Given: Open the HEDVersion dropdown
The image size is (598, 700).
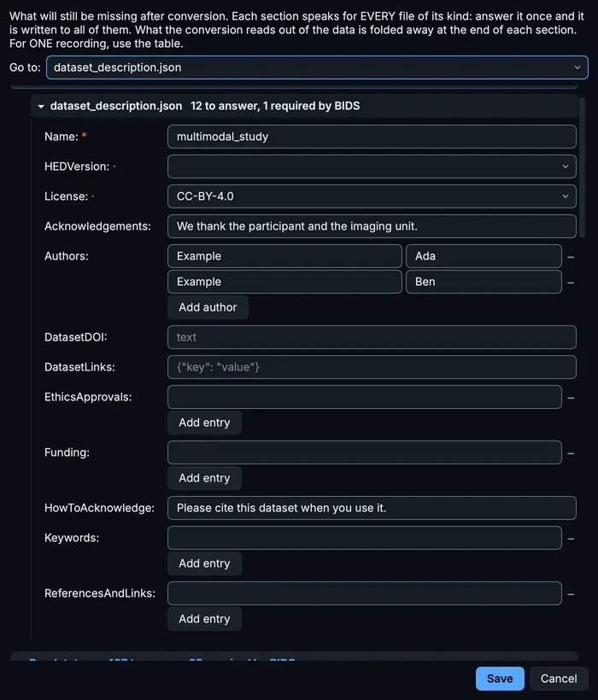Looking at the screenshot, I should click(372, 166).
